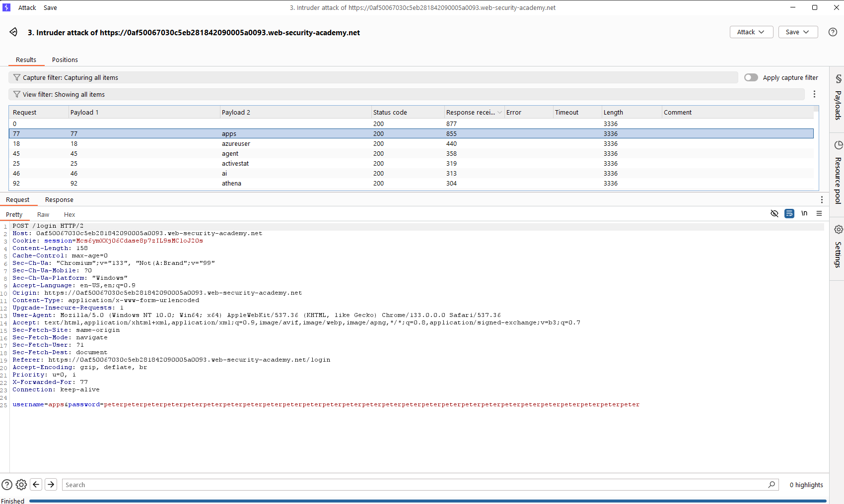Sort by Request column header

(39, 113)
